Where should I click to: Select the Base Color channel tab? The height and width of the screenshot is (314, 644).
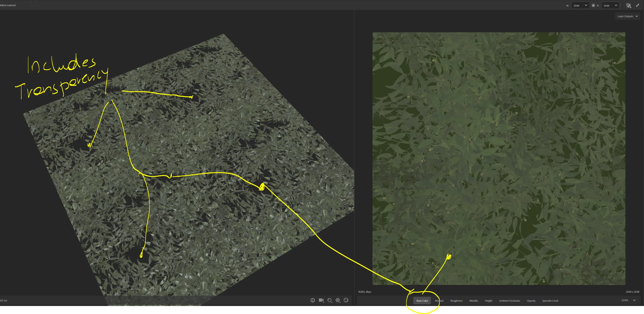422,301
